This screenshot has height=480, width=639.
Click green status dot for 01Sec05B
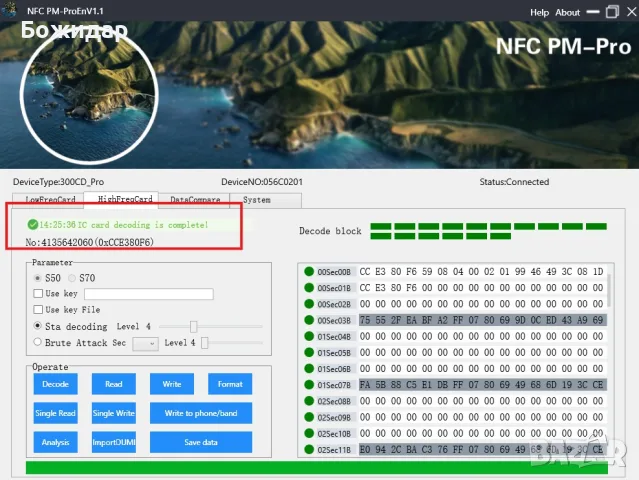click(309, 352)
